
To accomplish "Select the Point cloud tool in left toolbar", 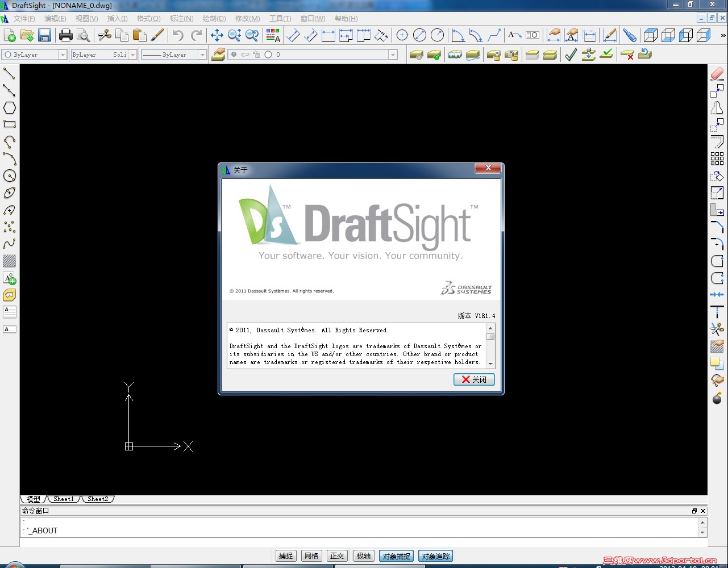I will (9, 227).
